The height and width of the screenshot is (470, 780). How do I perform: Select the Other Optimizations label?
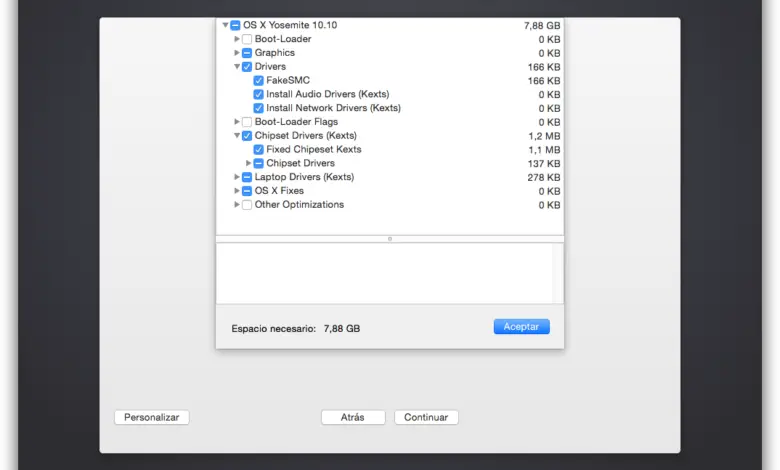click(x=299, y=204)
